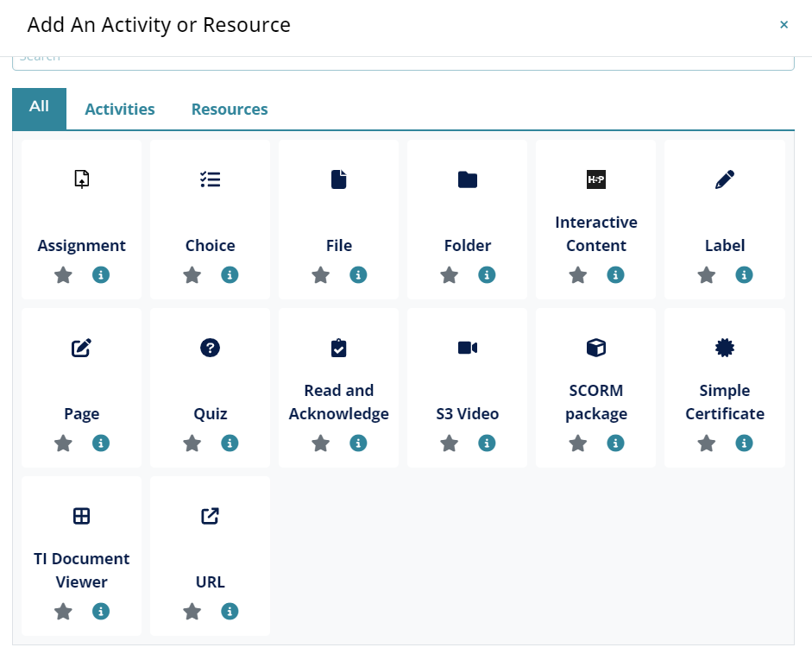812x660 pixels.
Task: Open the Resources tab
Action: click(x=230, y=110)
